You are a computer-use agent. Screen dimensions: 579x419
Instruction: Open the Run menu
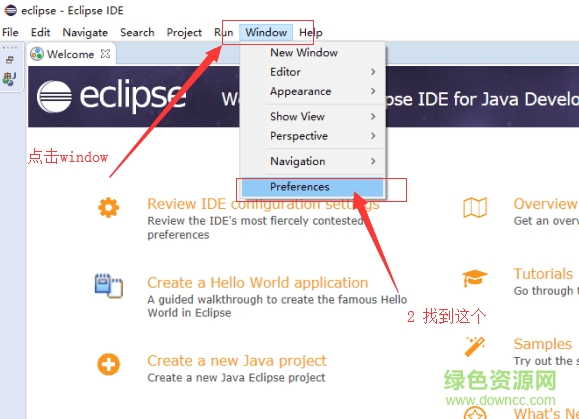[224, 32]
